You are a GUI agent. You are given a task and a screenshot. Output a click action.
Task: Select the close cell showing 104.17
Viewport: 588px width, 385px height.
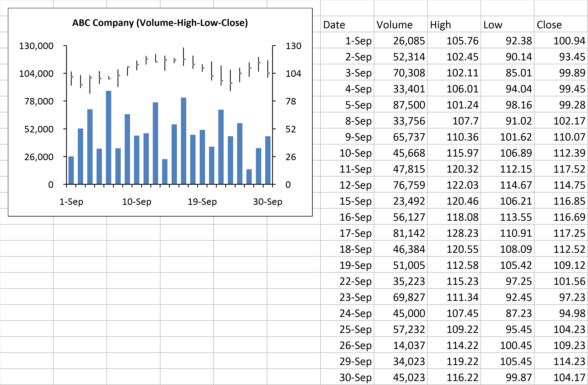click(x=569, y=377)
